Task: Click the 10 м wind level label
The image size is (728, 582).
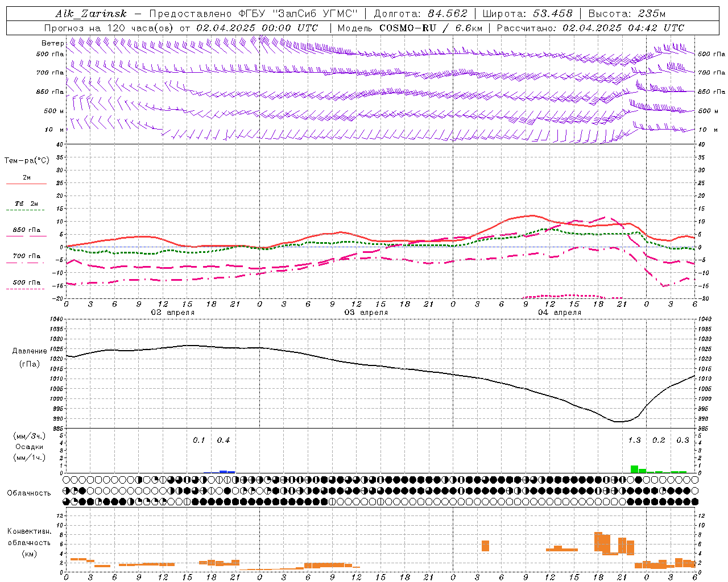Action: [54, 130]
